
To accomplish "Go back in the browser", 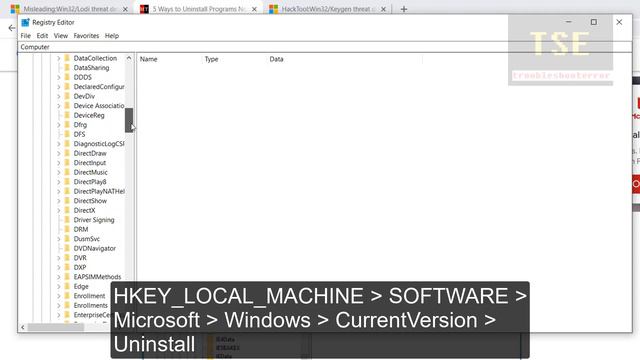I will [12, 28].
